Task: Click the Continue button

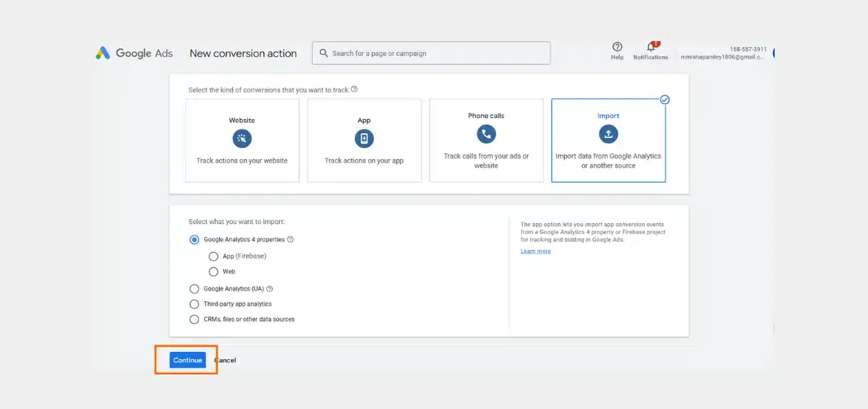Action: click(x=187, y=360)
